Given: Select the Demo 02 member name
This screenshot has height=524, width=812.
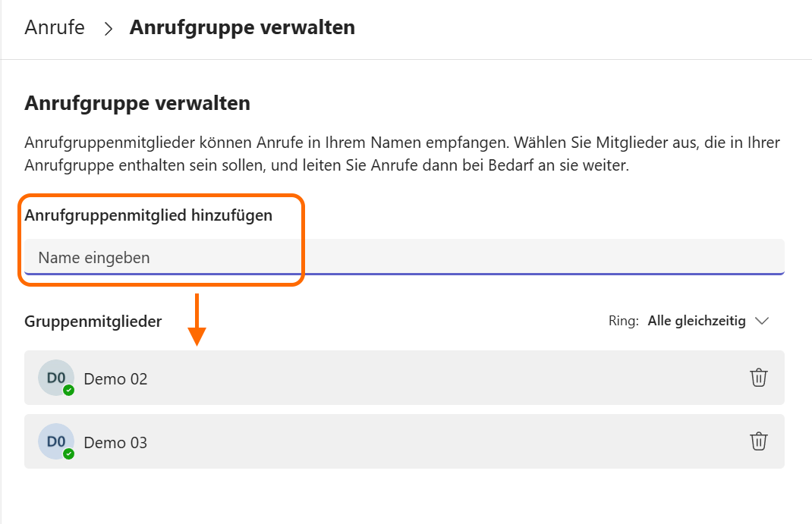Looking at the screenshot, I should pos(115,378).
